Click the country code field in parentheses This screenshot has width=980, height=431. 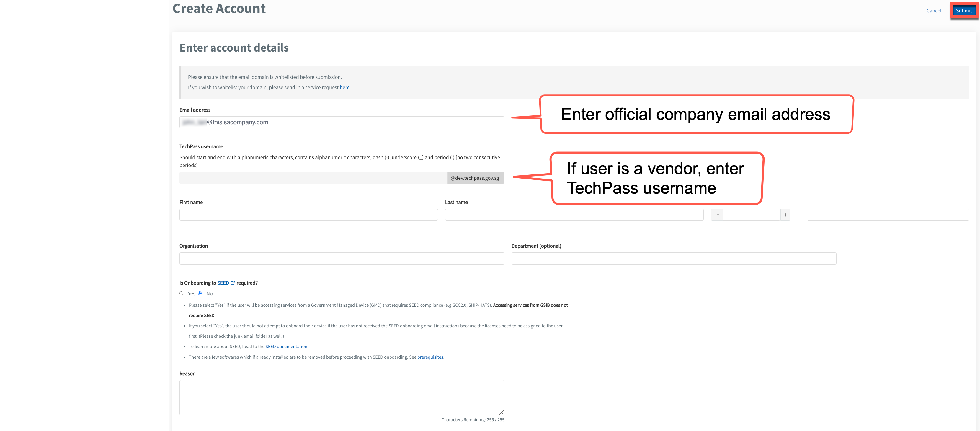click(751, 215)
